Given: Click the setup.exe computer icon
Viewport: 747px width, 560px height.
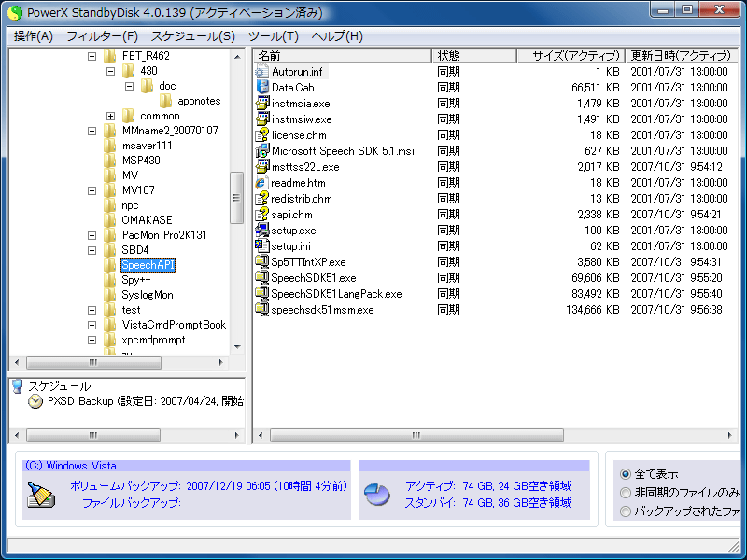Looking at the screenshot, I should point(261,231).
